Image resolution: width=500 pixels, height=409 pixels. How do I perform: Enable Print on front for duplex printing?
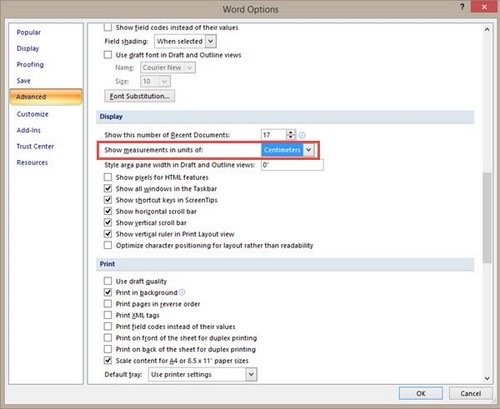tap(108, 338)
